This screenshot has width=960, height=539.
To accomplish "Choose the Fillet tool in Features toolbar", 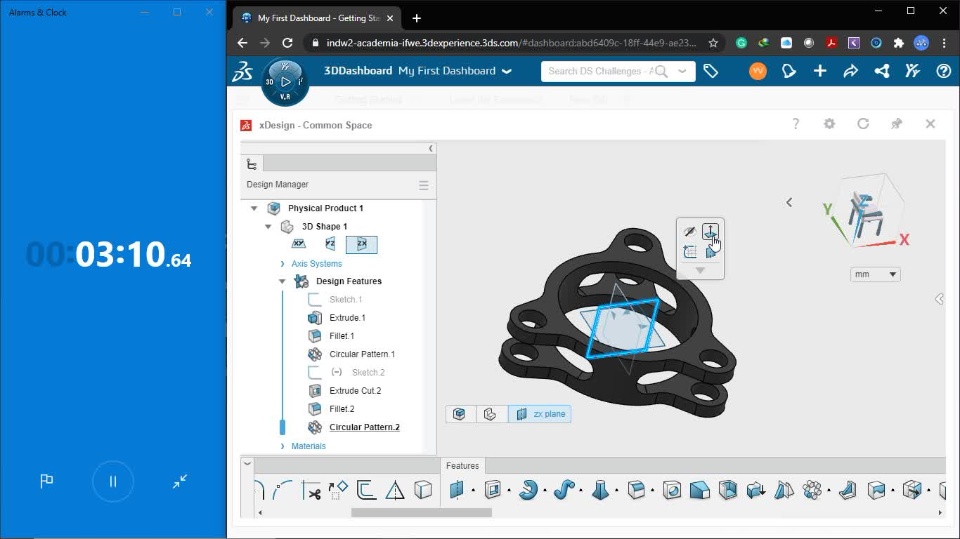I will 636,489.
